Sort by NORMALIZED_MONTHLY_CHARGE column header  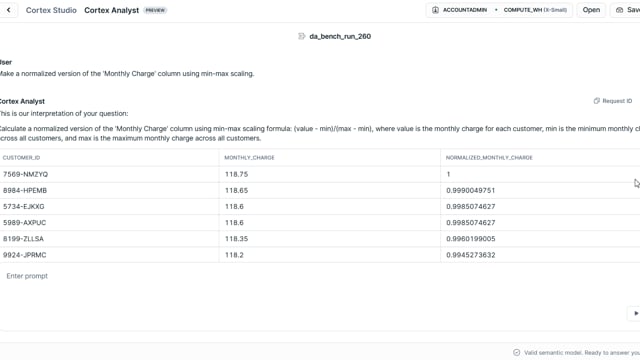point(489,158)
